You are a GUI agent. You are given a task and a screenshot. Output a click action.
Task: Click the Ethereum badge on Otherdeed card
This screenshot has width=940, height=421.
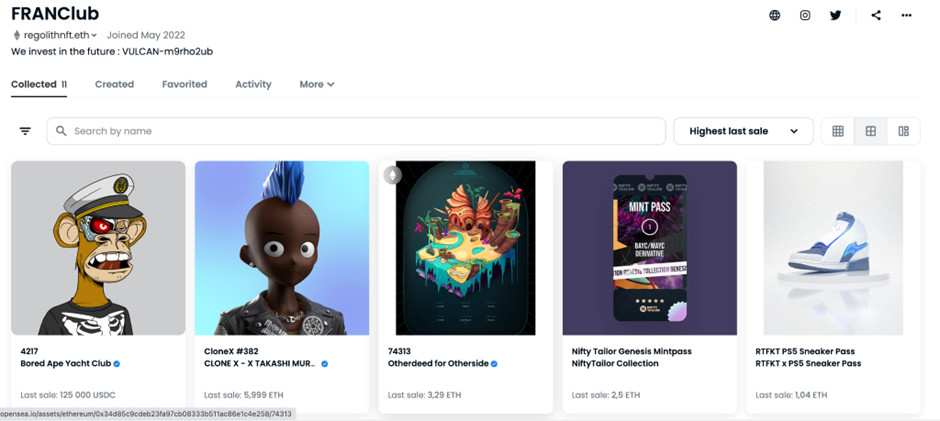click(393, 175)
